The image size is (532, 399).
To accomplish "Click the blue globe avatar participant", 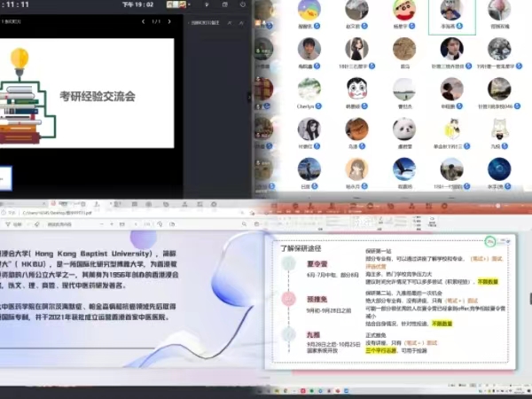I will (499, 168).
